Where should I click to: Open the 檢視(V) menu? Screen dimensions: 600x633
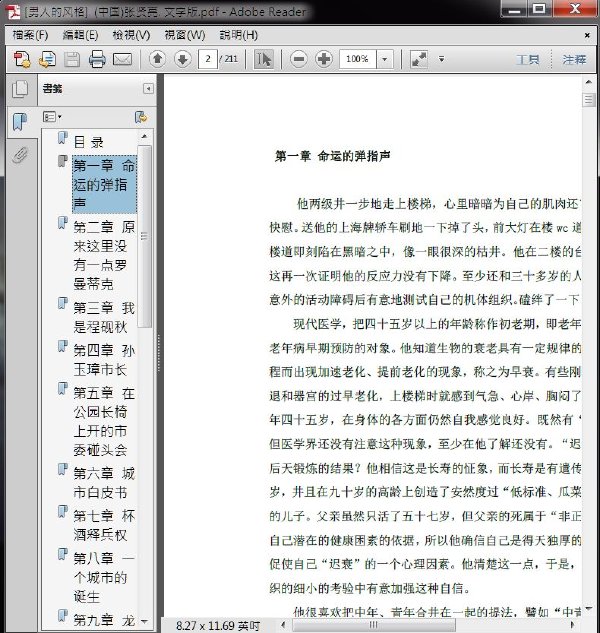(131, 35)
